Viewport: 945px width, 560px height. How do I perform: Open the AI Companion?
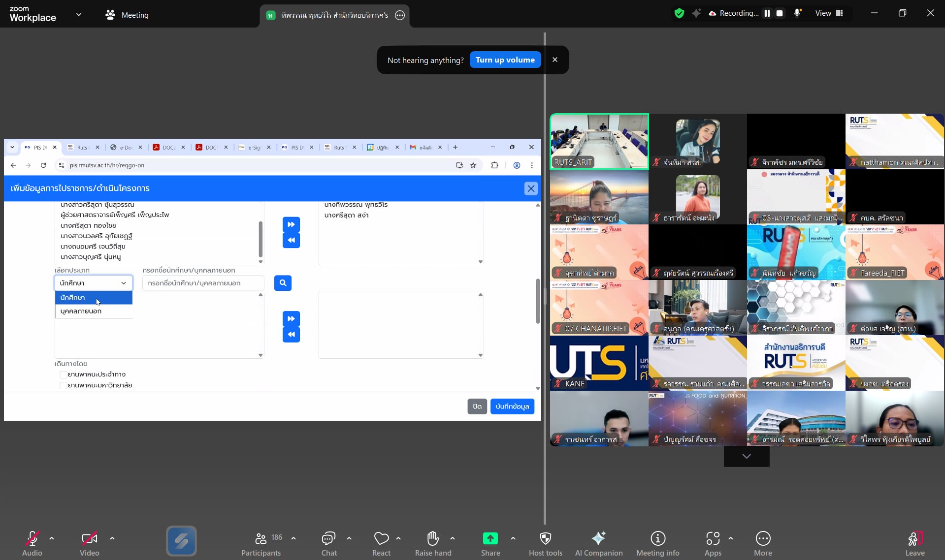pyautogui.click(x=598, y=539)
